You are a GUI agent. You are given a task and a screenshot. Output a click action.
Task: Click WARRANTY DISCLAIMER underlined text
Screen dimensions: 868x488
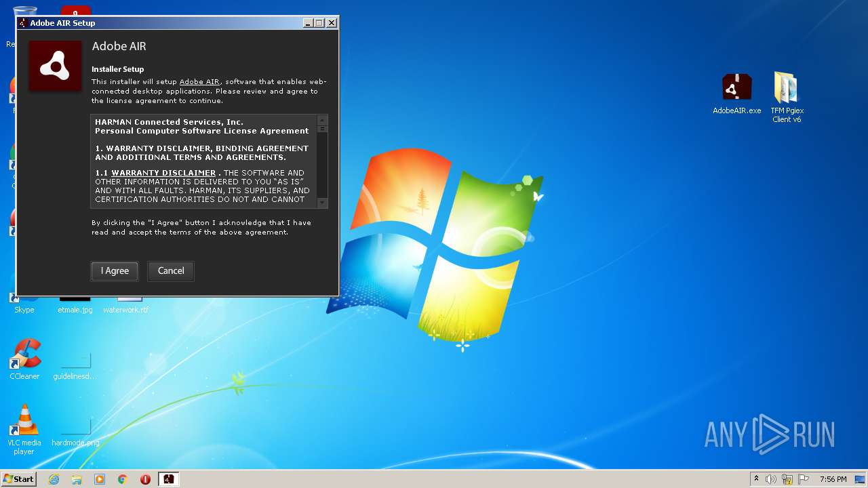point(163,173)
